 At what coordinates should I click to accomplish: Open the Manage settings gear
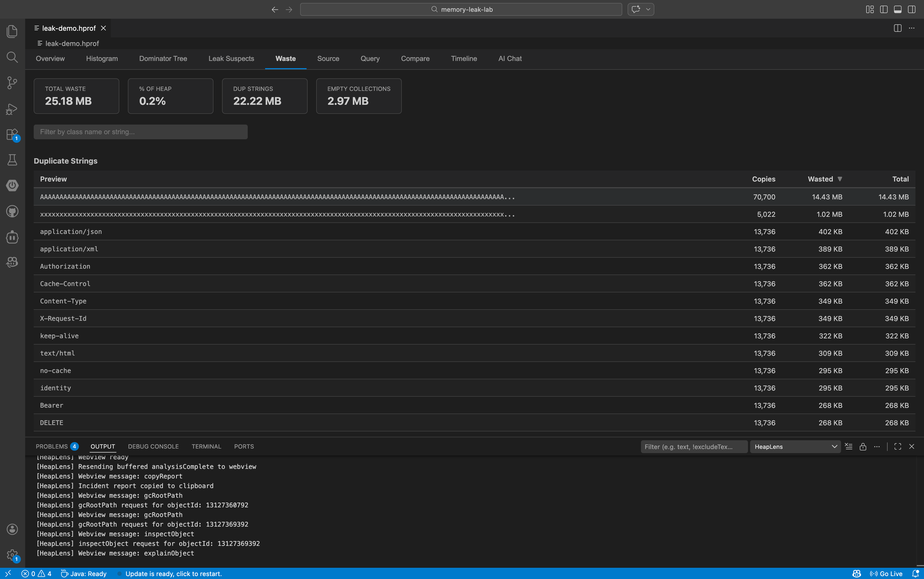(x=12, y=554)
